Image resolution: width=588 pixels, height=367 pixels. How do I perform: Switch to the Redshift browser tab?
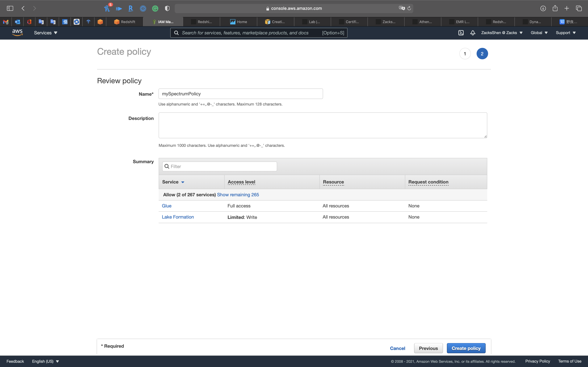click(x=125, y=22)
